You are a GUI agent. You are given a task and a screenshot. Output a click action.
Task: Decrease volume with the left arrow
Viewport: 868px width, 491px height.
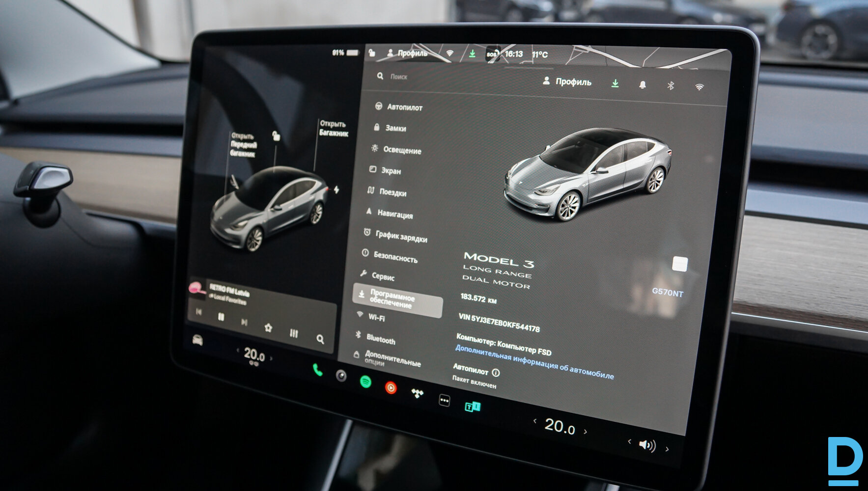pos(629,441)
